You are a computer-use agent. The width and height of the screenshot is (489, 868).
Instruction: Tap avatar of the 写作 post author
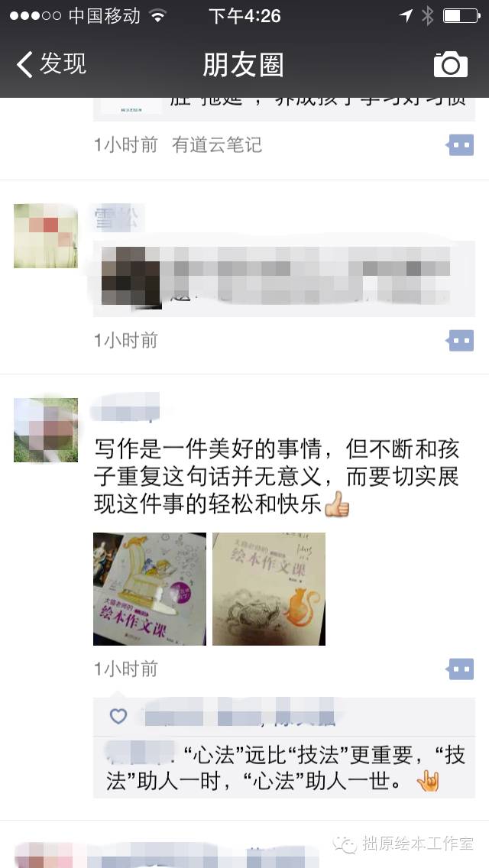coord(45,430)
